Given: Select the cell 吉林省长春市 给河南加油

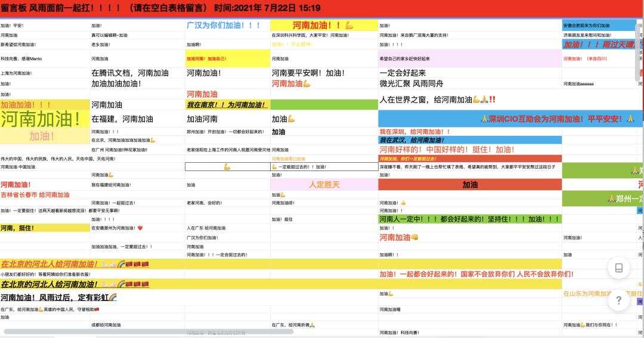Looking at the screenshot, I should [x=45, y=195].
